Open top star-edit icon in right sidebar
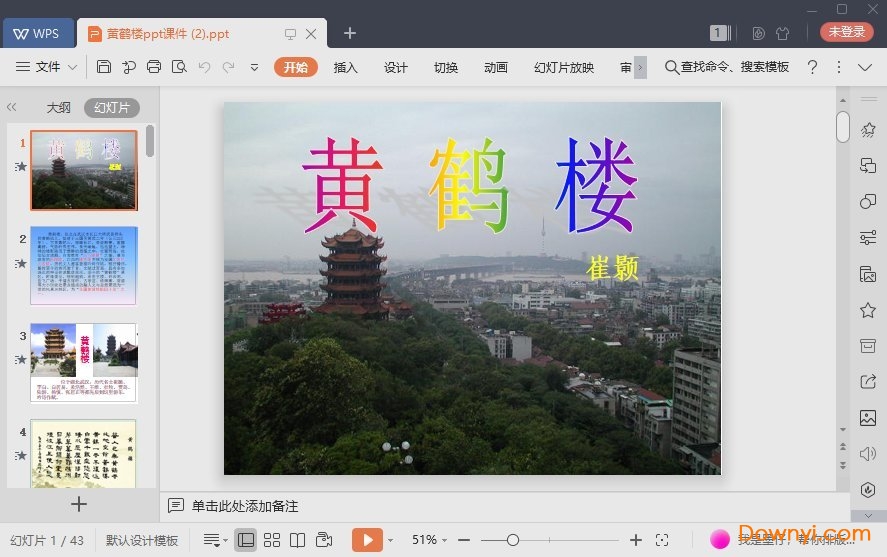The width and height of the screenshot is (887, 557). click(x=868, y=130)
